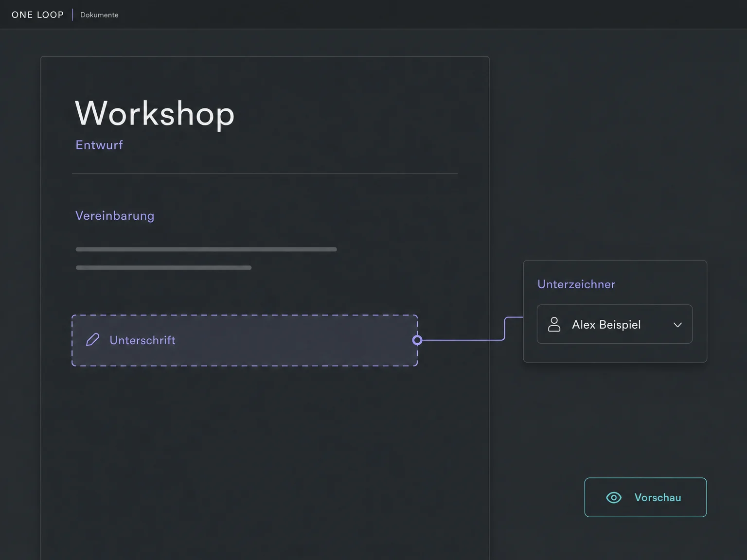Click the Unterzeichner panel heading

[x=576, y=284]
